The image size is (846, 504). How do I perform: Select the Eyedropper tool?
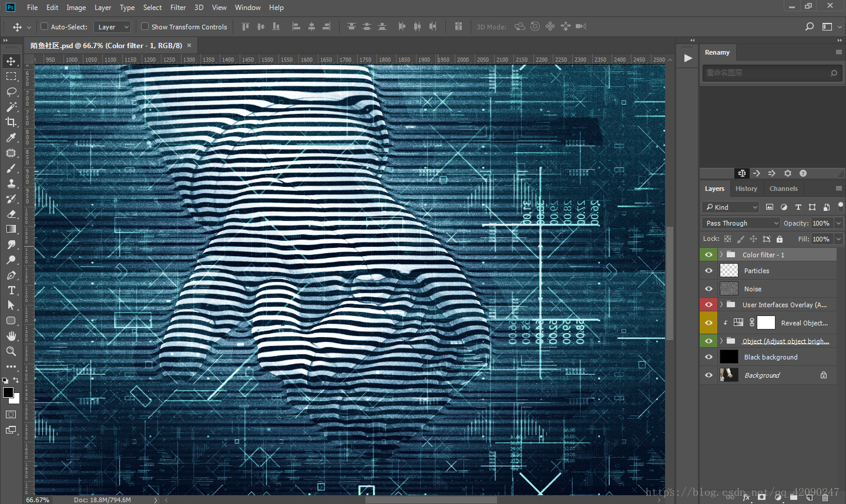11,137
